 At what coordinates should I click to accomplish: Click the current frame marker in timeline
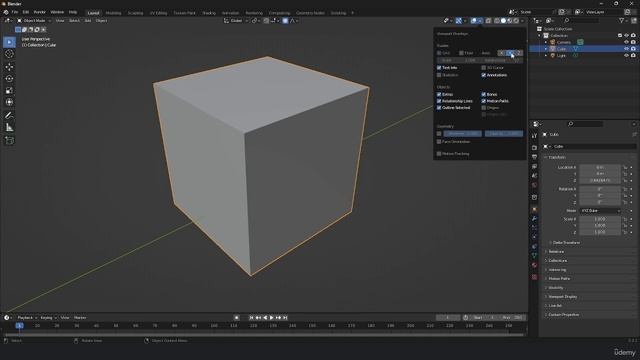(19, 326)
